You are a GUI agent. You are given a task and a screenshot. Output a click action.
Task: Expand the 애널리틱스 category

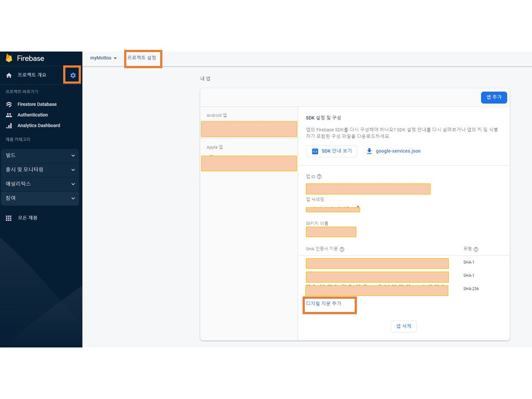pos(40,184)
